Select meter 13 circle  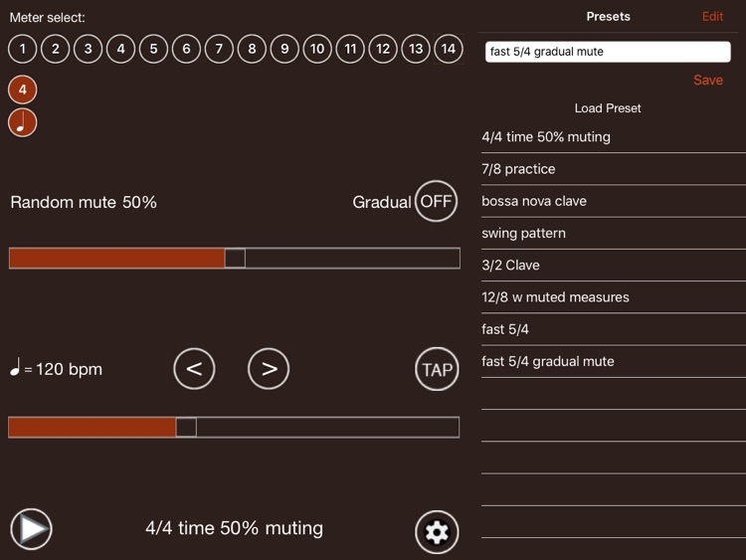[x=416, y=49]
